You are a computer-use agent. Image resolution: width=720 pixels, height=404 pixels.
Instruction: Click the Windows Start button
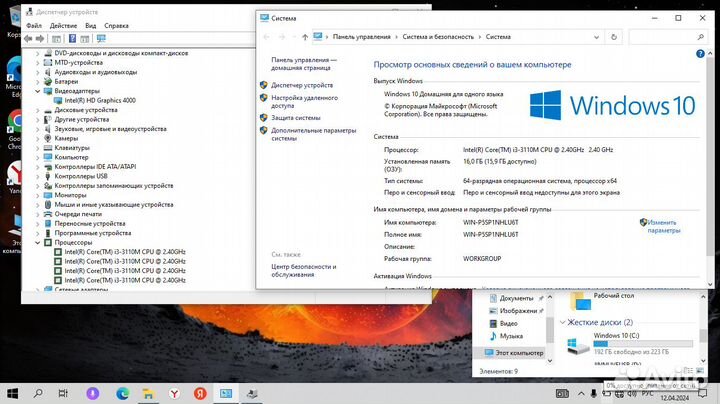pyautogui.click(x=12, y=393)
